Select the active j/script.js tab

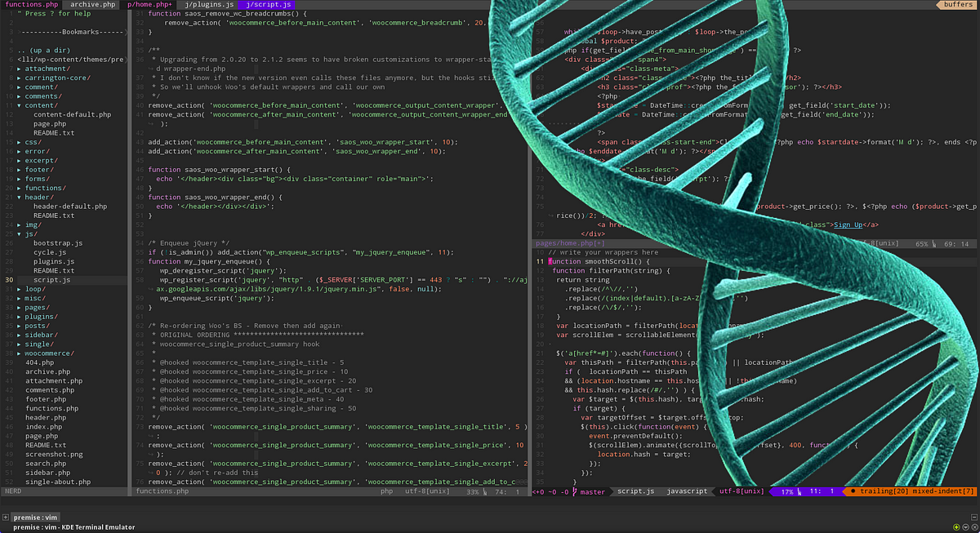(269, 5)
